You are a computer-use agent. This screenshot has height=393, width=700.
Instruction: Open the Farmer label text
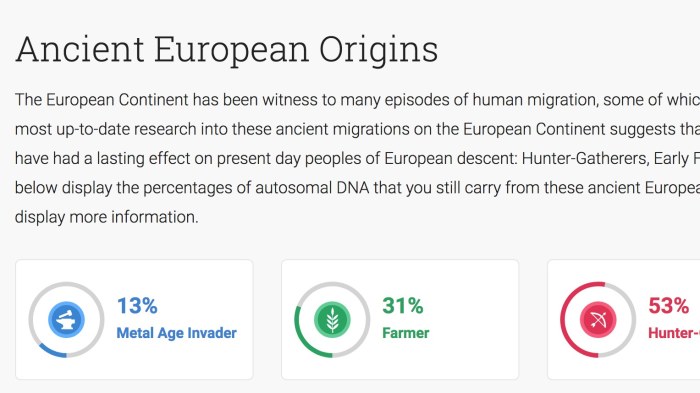click(406, 333)
